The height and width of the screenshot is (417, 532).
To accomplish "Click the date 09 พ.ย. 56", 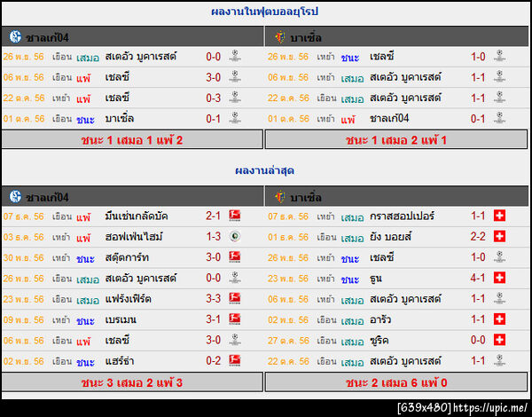I will coord(24,320).
